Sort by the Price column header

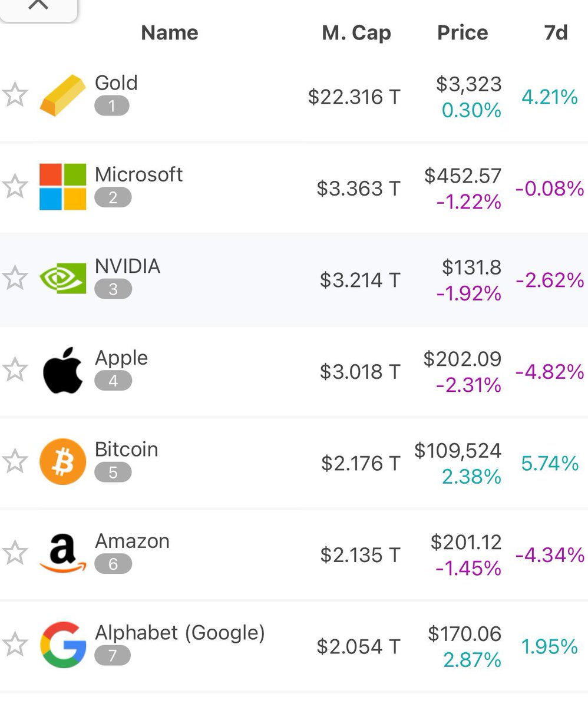click(463, 32)
